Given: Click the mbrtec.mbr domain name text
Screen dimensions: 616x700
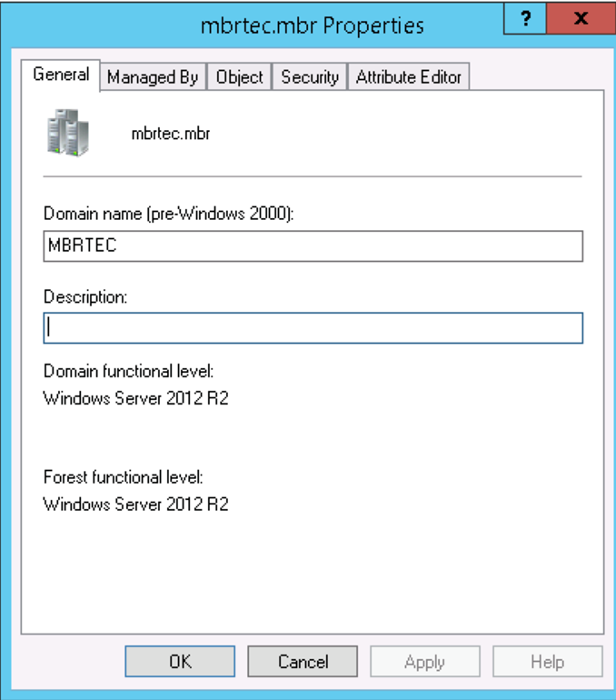Looking at the screenshot, I should point(171,134).
